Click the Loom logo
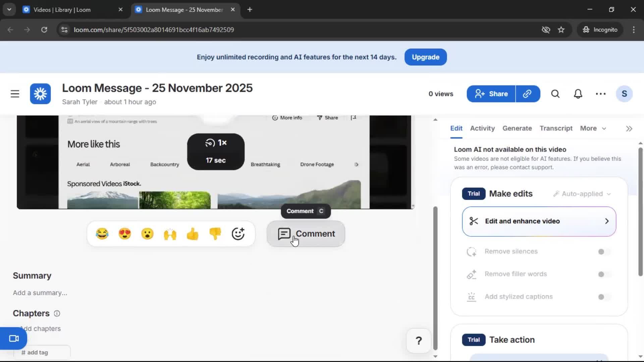This screenshot has width=644, height=362. click(40, 94)
